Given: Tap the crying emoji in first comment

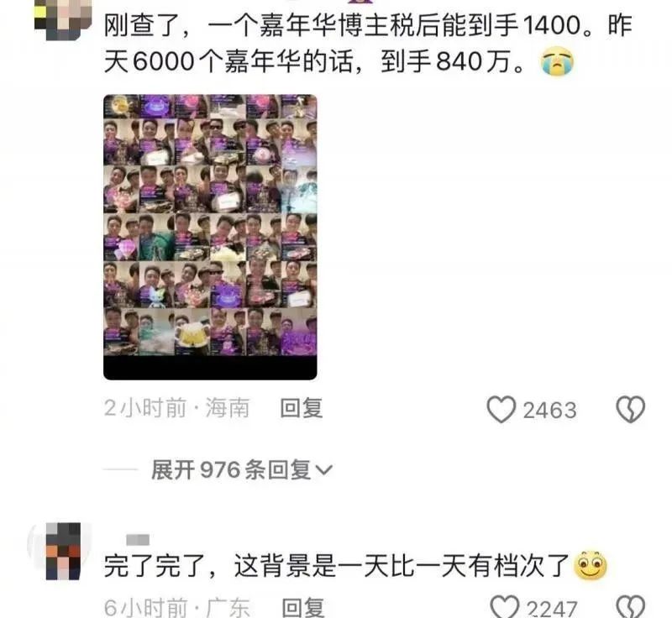Looking at the screenshot, I should pos(556,61).
